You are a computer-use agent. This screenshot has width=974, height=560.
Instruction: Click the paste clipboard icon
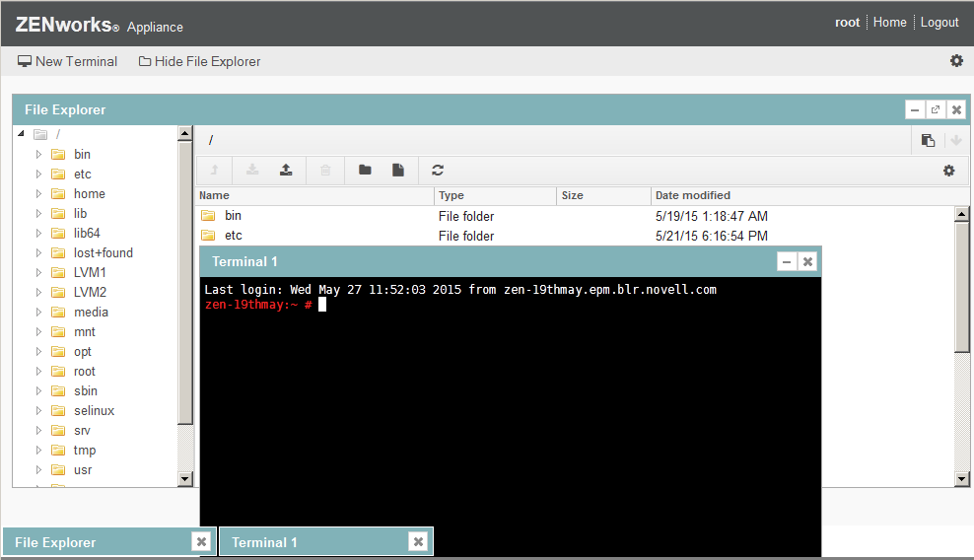click(928, 140)
